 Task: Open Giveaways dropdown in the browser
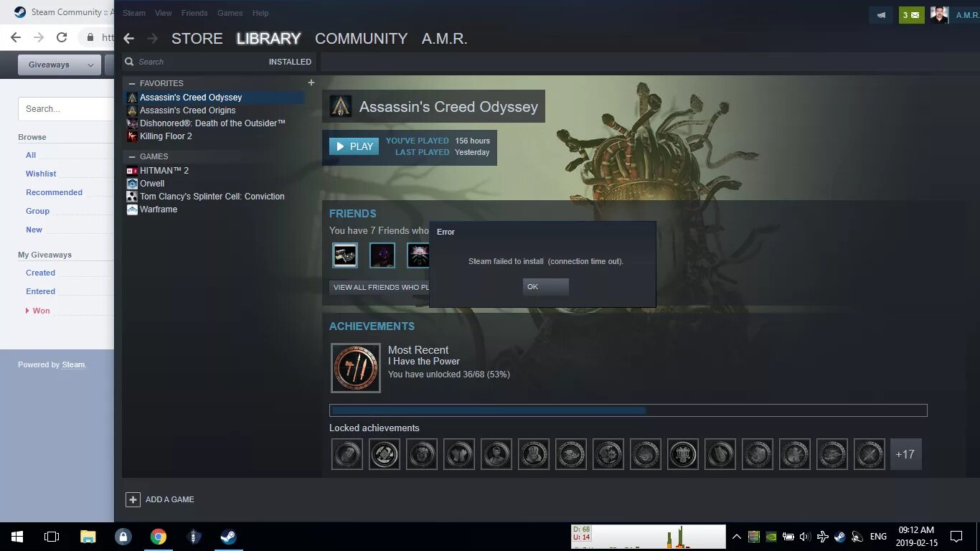click(x=61, y=65)
